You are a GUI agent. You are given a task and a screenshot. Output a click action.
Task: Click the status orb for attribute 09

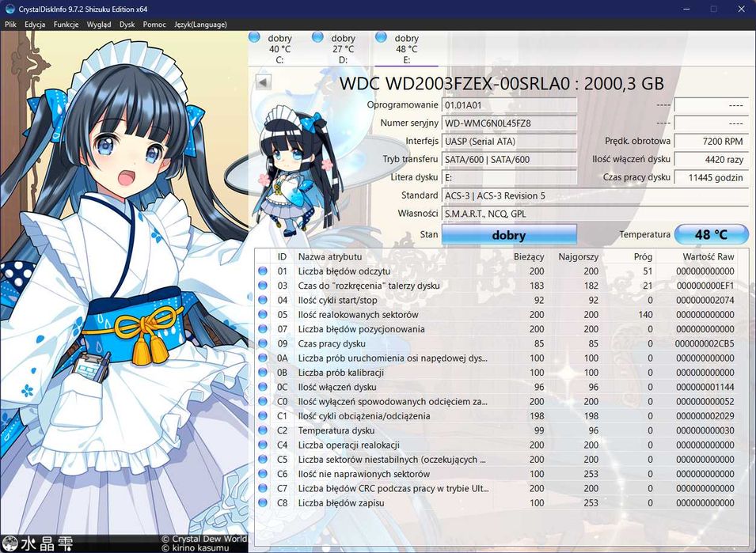click(263, 343)
